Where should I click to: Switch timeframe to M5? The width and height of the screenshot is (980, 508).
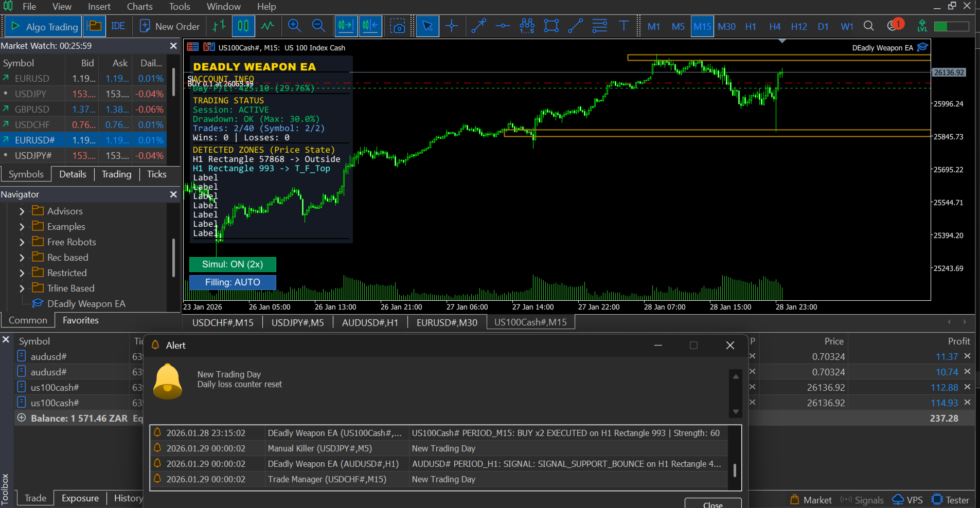pos(678,26)
